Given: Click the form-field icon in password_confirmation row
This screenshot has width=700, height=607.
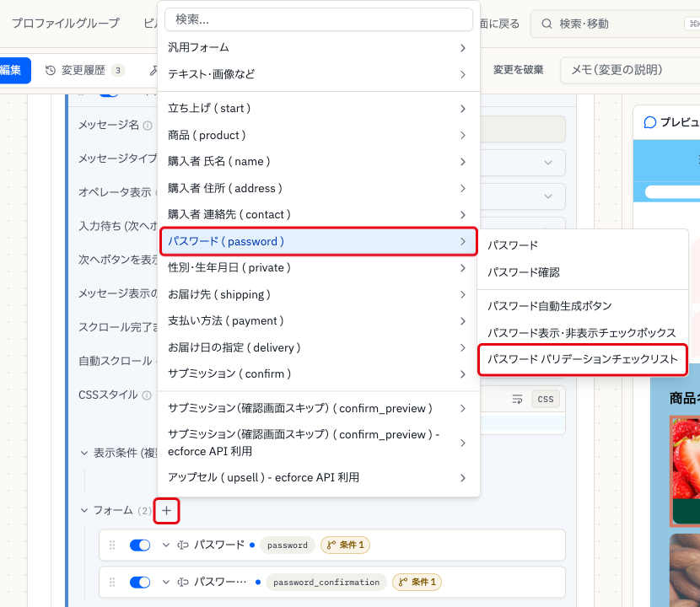Looking at the screenshot, I should click(x=182, y=582).
